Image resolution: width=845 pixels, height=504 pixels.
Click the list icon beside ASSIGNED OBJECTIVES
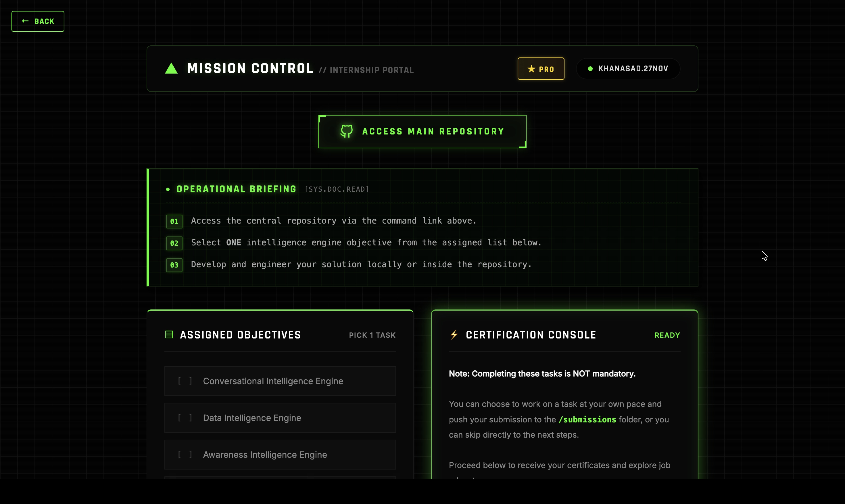point(169,334)
